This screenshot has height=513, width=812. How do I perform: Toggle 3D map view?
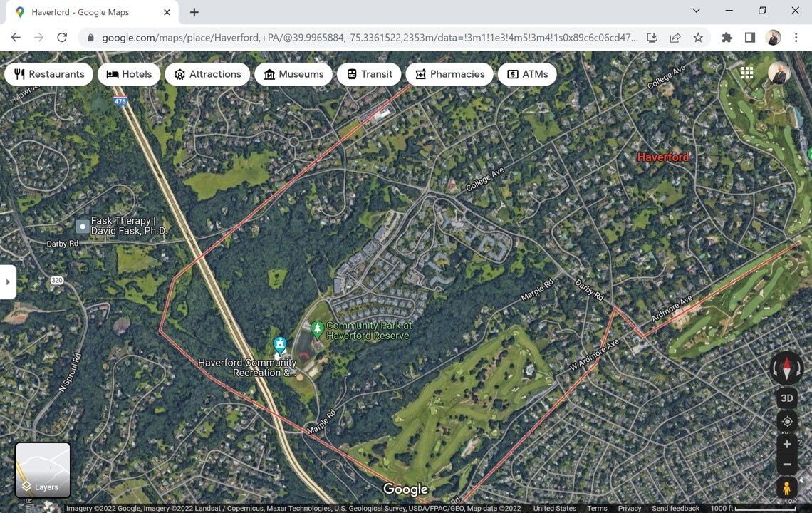pyautogui.click(x=786, y=398)
